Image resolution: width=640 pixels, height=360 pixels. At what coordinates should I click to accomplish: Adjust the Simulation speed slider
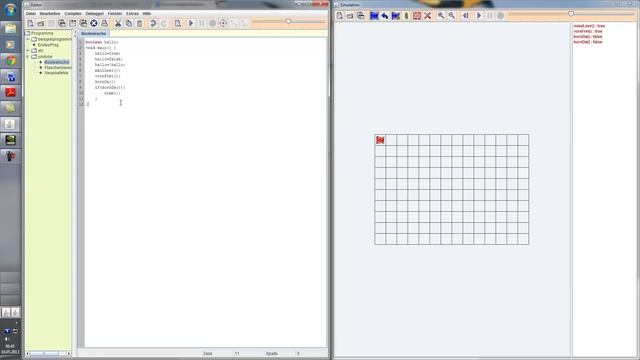click(x=571, y=14)
